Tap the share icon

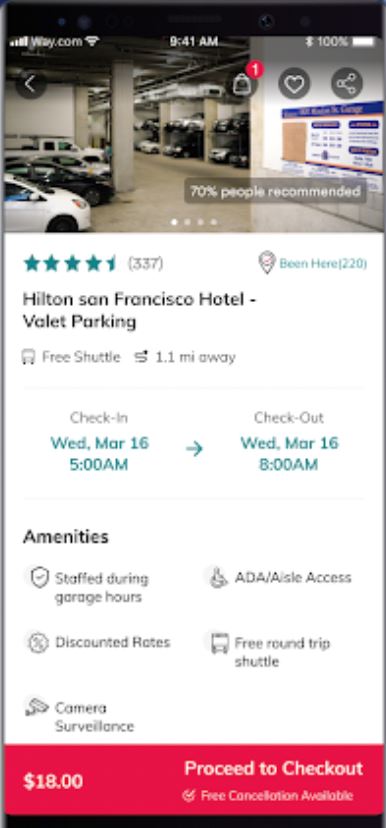point(347,84)
